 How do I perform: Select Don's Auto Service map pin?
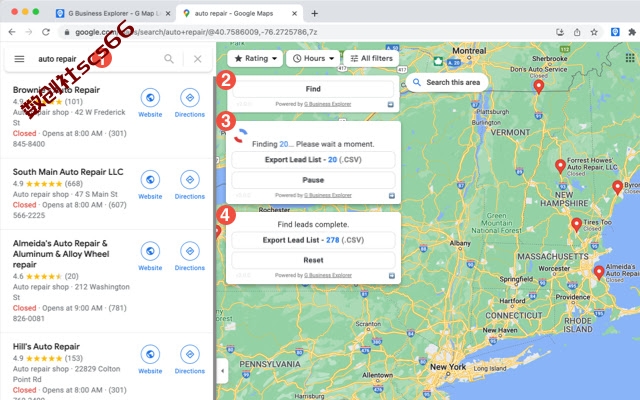[539, 86]
